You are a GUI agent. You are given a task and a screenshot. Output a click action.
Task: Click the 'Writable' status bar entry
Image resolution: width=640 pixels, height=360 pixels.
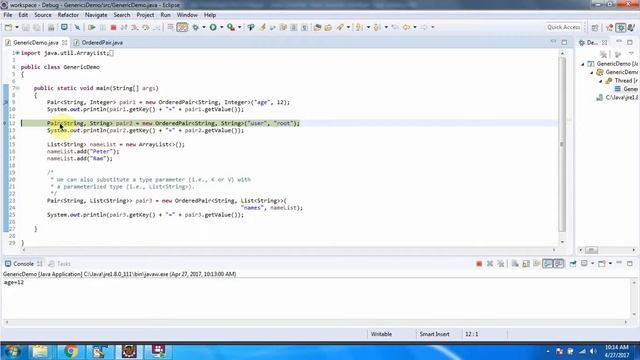[381, 334]
